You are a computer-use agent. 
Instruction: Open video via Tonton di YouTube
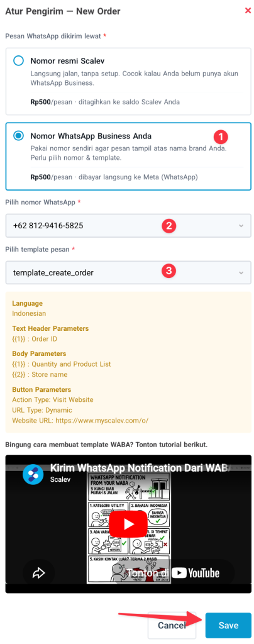(172, 573)
